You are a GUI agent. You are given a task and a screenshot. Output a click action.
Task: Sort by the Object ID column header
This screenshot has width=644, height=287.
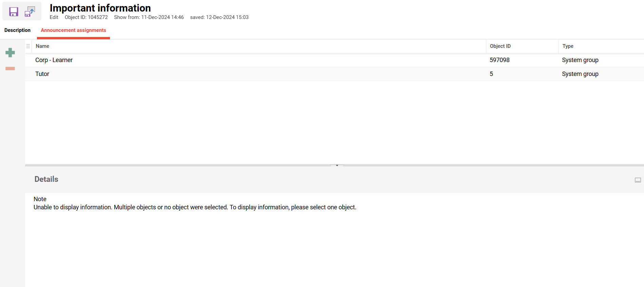(x=500, y=46)
